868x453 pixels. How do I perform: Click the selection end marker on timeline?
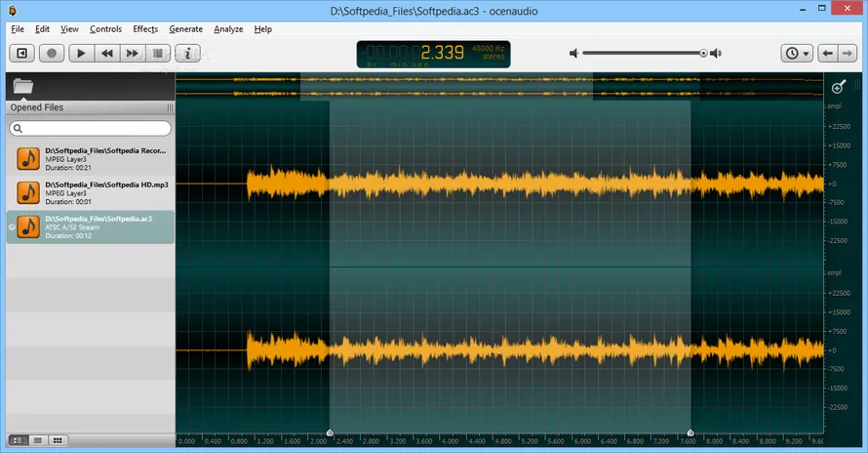tap(690, 432)
